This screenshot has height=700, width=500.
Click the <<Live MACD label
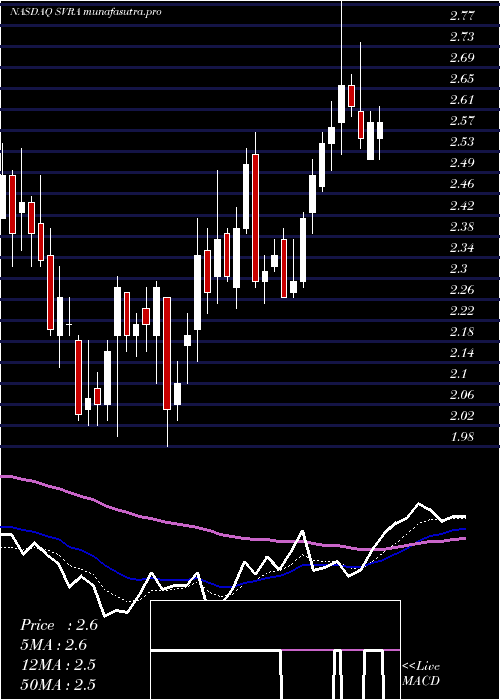pyautogui.click(x=421, y=674)
